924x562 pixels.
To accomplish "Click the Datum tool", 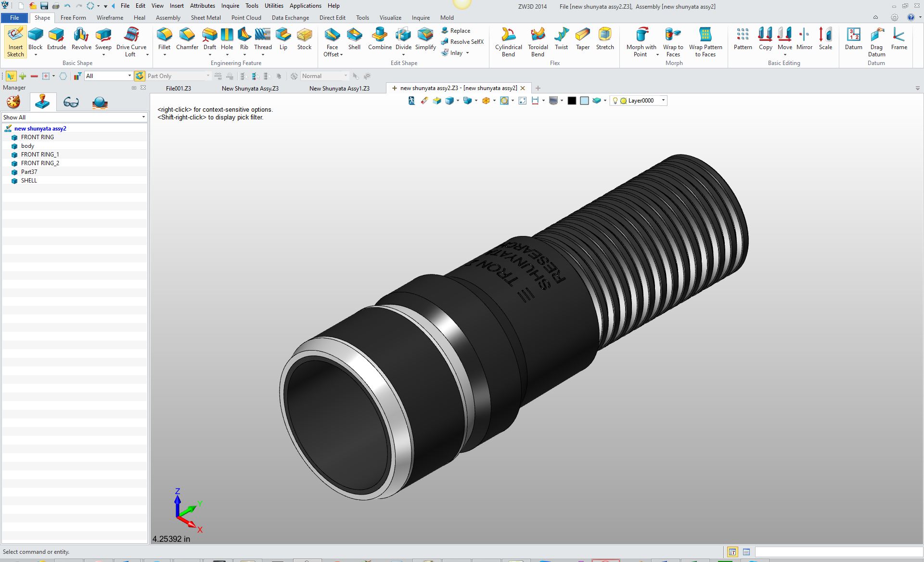I will tap(853, 39).
